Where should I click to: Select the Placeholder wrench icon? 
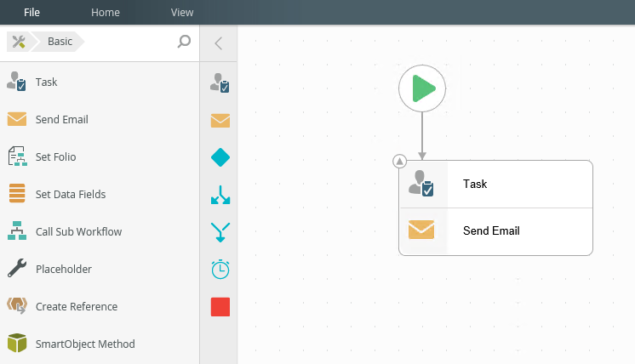pyautogui.click(x=17, y=268)
